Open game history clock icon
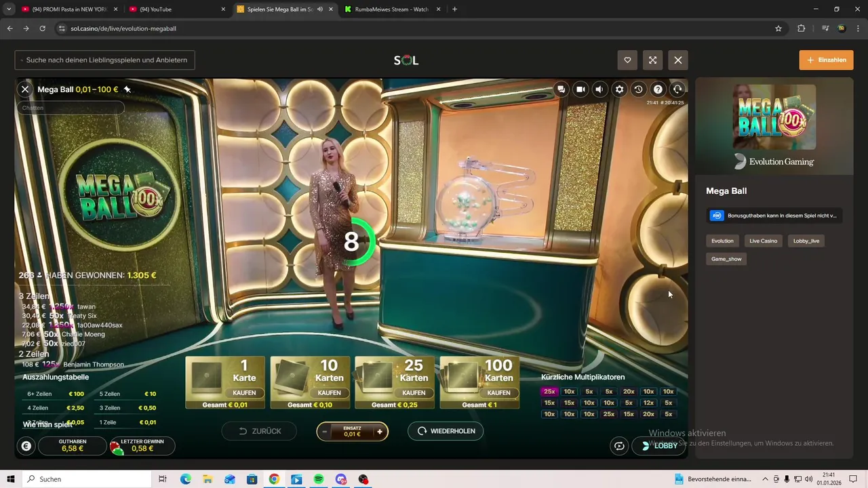868x488 pixels. click(638, 89)
